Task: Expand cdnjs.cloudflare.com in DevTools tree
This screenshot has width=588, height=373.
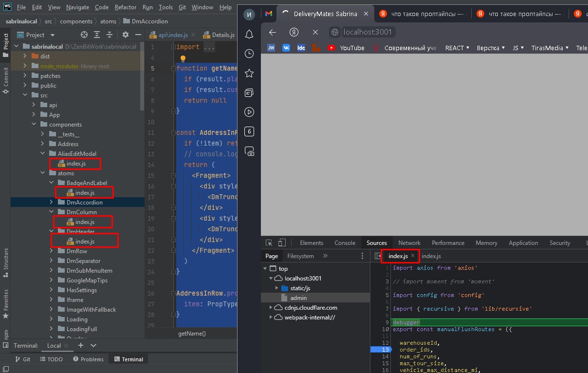Action: click(x=271, y=307)
